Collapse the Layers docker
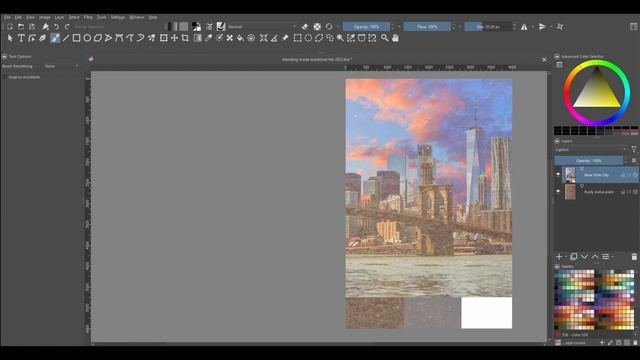The width and height of the screenshot is (640, 360). pyautogui.click(x=557, y=141)
